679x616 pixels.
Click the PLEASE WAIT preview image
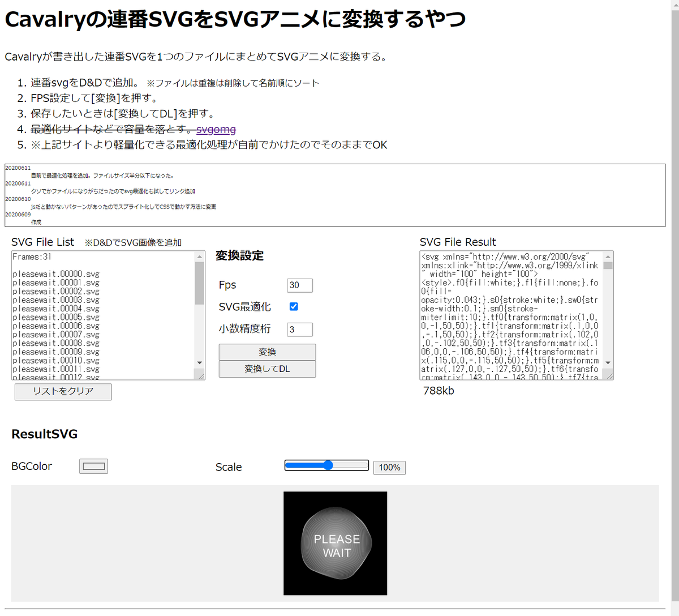click(336, 544)
